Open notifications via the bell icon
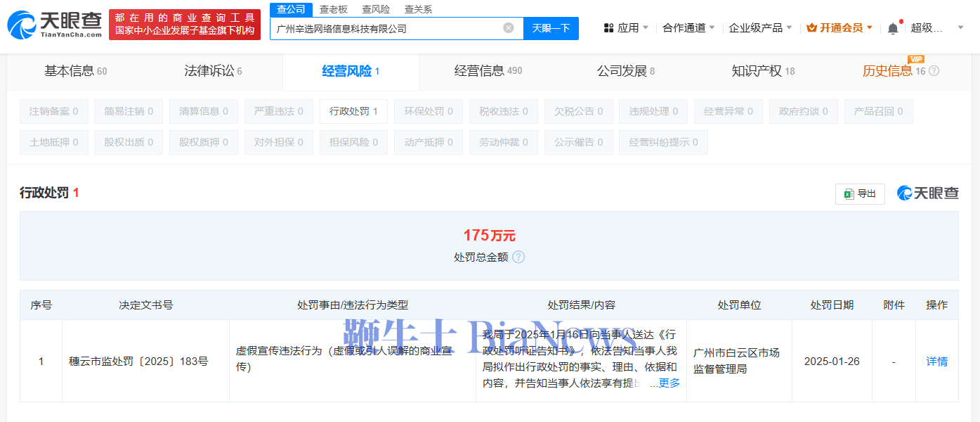This screenshot has width=980, height=422. (892, 26)
